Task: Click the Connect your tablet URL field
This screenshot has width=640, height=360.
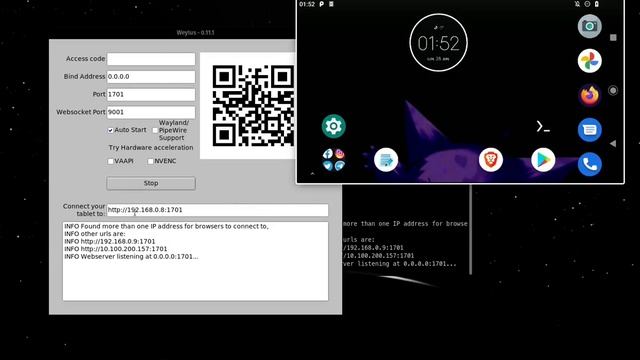Action: 217,210
